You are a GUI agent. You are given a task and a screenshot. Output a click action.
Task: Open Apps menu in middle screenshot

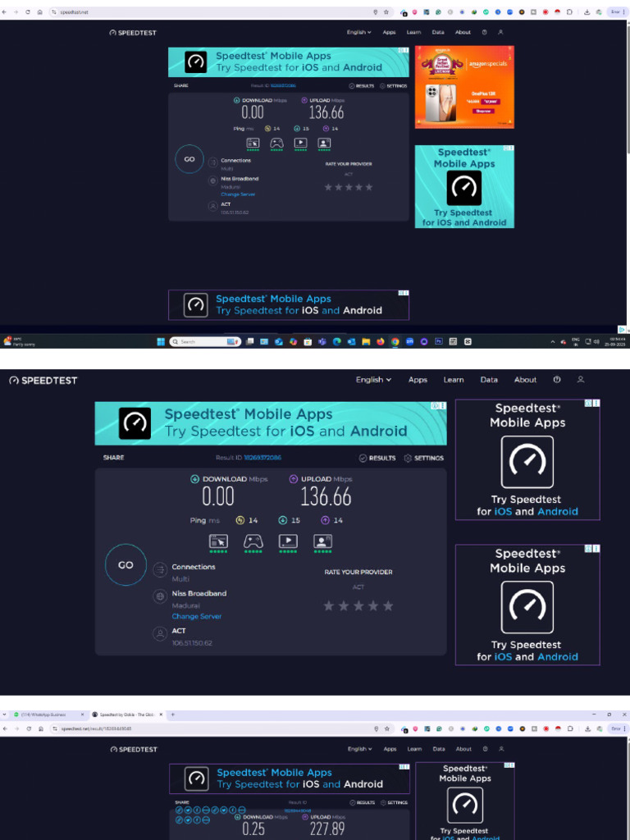tap(418, 380)
